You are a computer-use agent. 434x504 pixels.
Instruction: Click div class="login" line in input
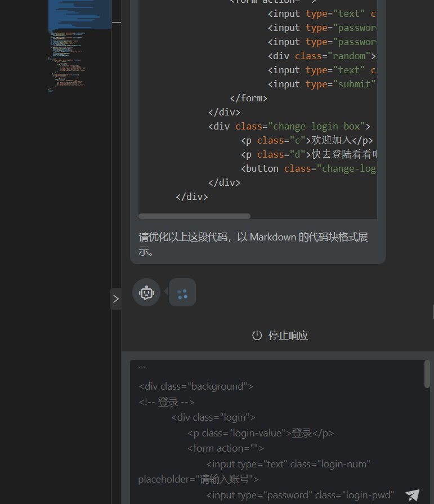(213, 417)
